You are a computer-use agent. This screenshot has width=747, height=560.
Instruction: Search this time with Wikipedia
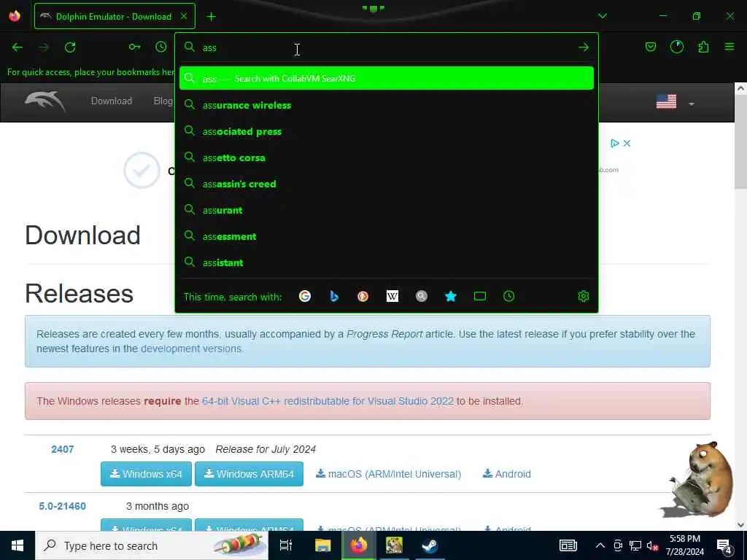[x=392, y=296]
